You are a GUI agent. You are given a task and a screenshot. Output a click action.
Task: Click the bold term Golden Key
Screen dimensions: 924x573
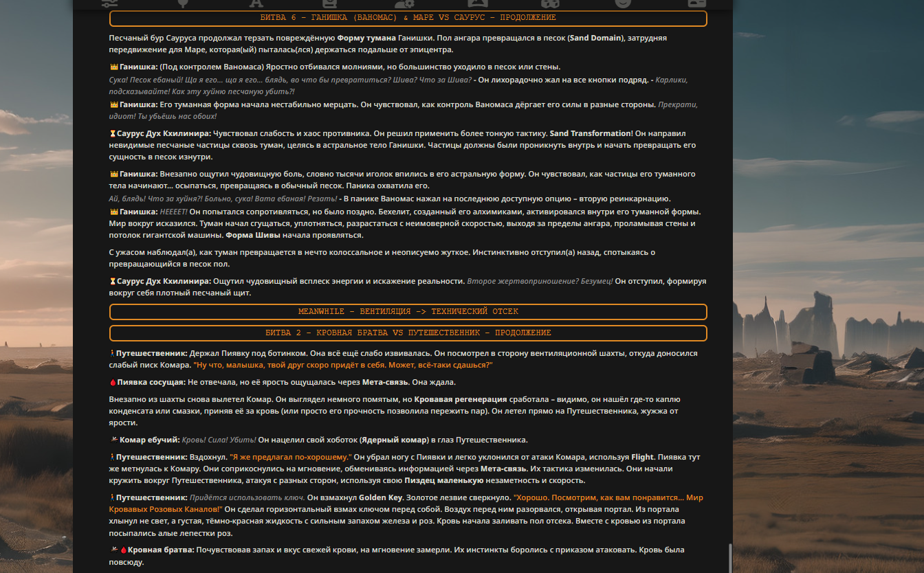coord(381,497)
